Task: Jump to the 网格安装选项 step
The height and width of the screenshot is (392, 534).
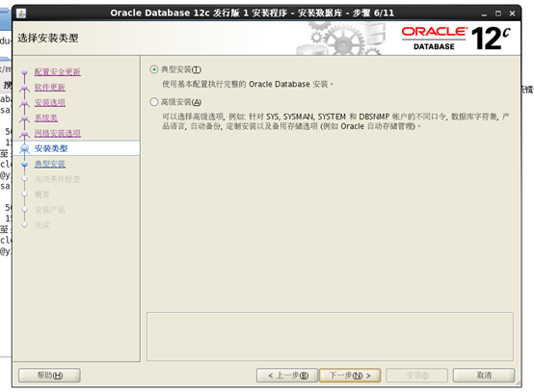Action: (58, 133)
